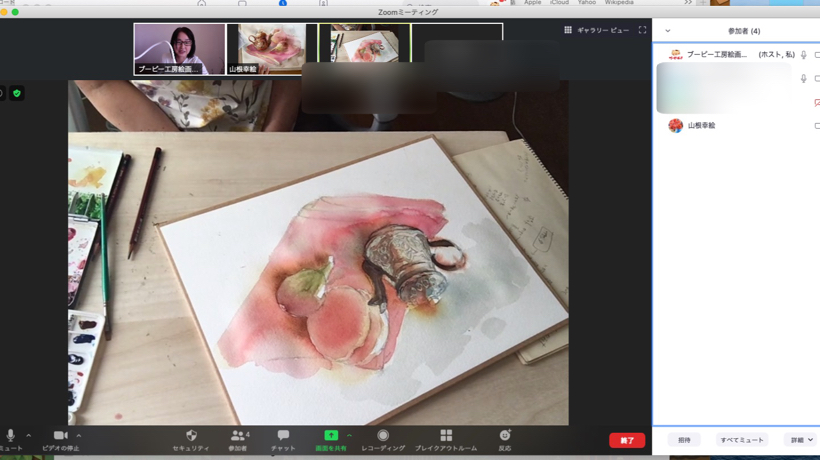
Task: Click the Invite (招待) button
Action: coord(684,440)
